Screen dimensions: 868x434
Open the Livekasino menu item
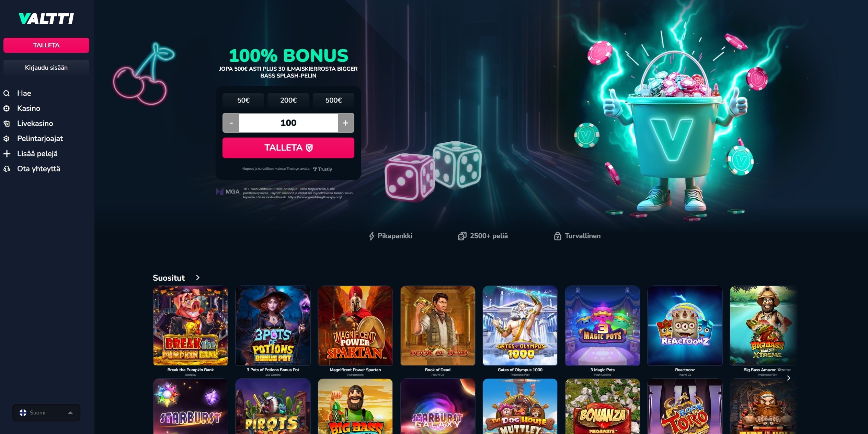[x=35, y=124]
